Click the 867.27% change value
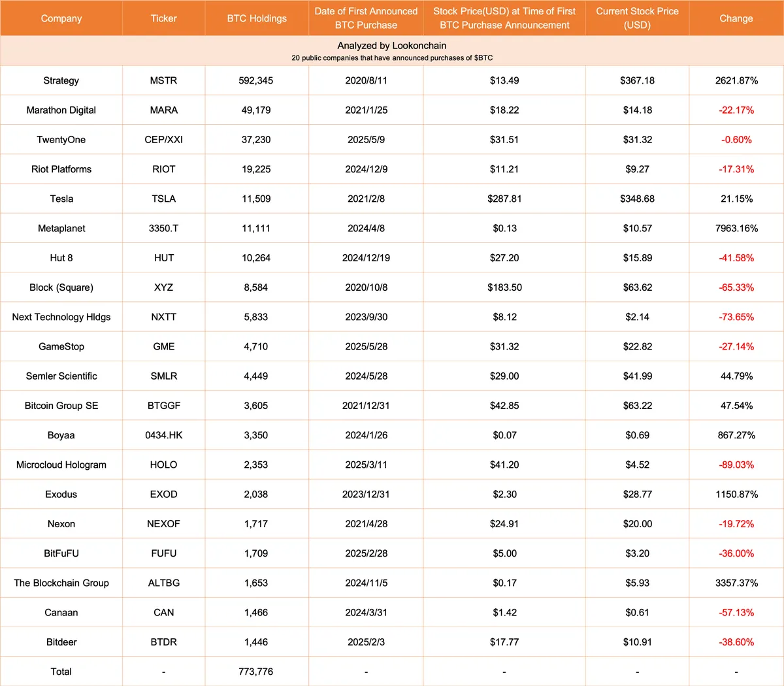This screenshot has width=784, height=686. [x=736, y=435]
